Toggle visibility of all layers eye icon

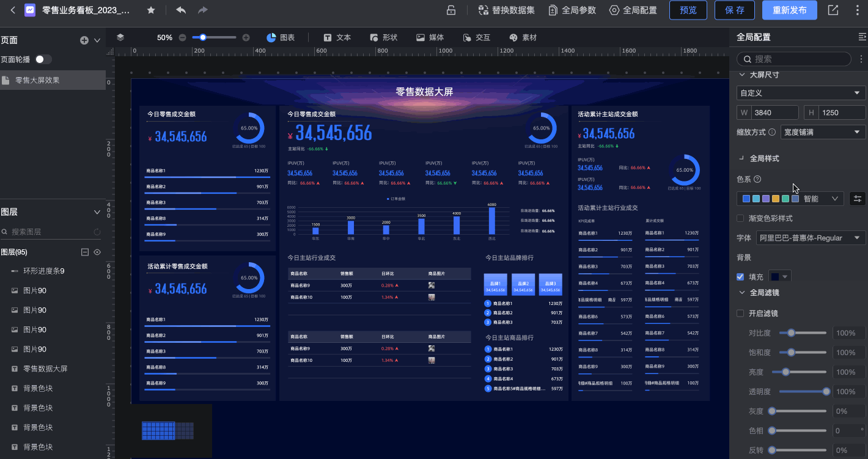97,252
